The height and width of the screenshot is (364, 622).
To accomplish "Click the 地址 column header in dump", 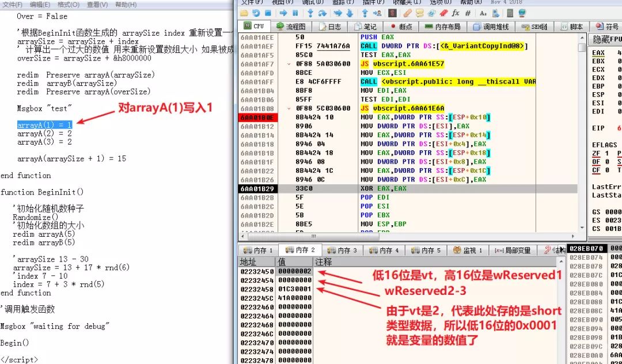I will coord(257,262).
